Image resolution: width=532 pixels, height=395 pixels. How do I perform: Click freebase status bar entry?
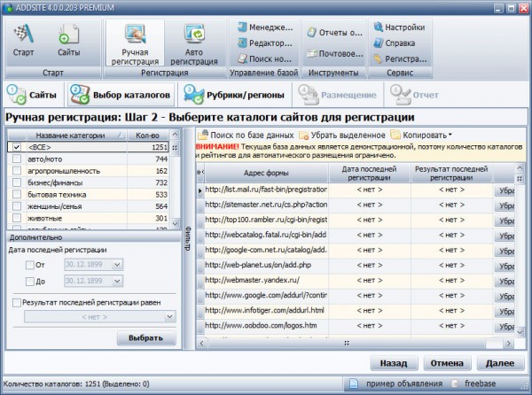473,383
